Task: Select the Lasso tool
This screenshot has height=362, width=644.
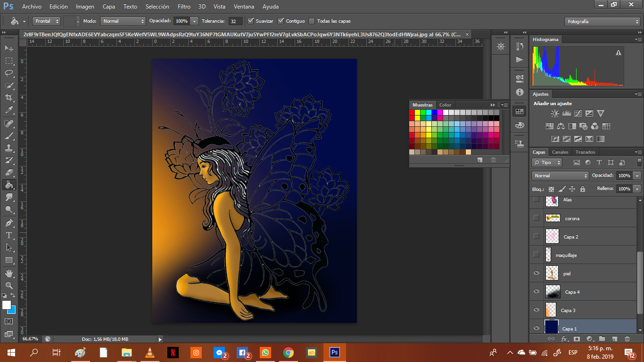Action: (x=9, y=73)
